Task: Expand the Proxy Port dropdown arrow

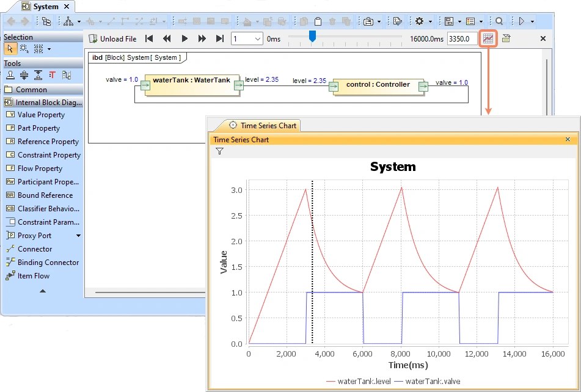Action: (x=78, y=236)
